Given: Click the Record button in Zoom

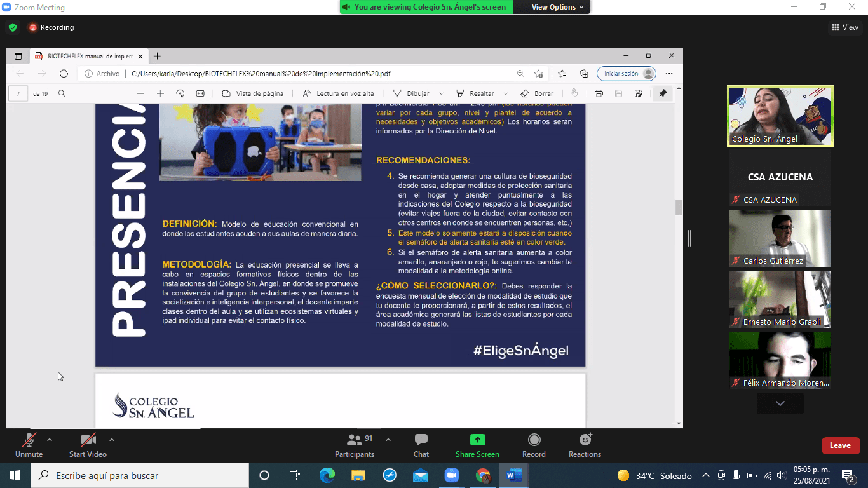Looking at the screenshot, I should 534,445.
